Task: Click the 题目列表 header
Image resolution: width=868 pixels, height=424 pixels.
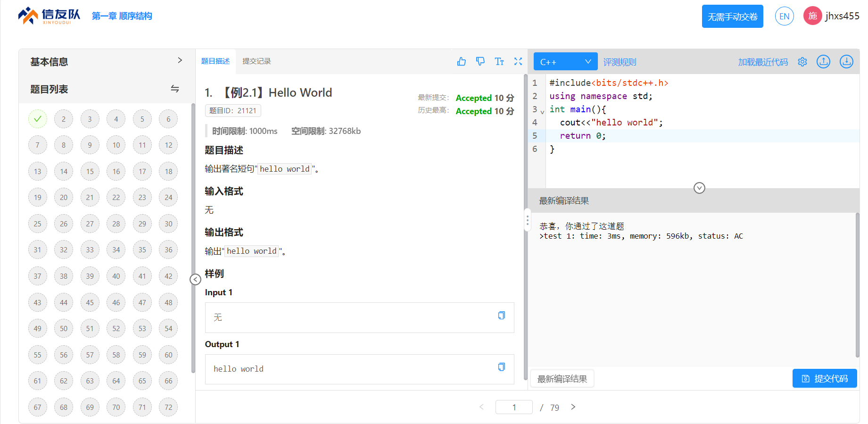Action: coord(49,89)
